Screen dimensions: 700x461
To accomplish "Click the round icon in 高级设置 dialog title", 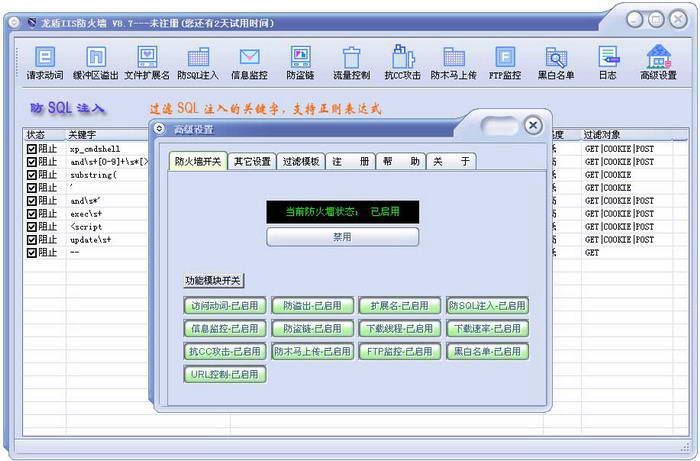I will (159, 129).
